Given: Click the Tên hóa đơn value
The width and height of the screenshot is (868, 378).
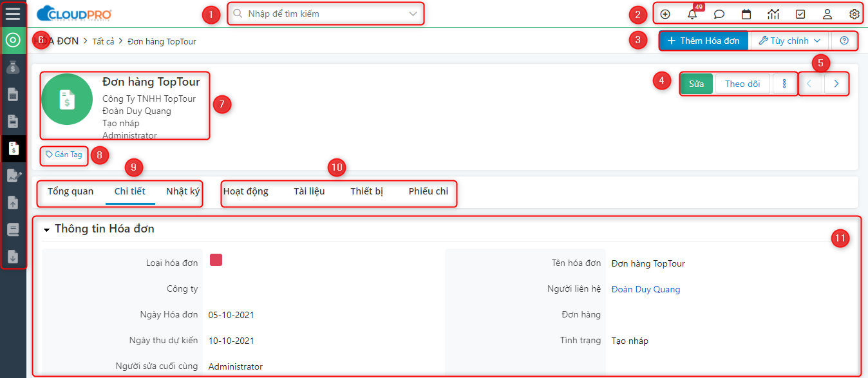Looking at the screenshot, I should point(648,263).
